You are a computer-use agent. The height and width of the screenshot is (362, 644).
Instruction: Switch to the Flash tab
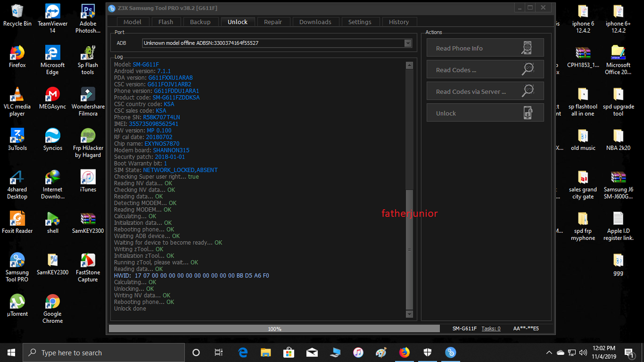pos(166,22)
